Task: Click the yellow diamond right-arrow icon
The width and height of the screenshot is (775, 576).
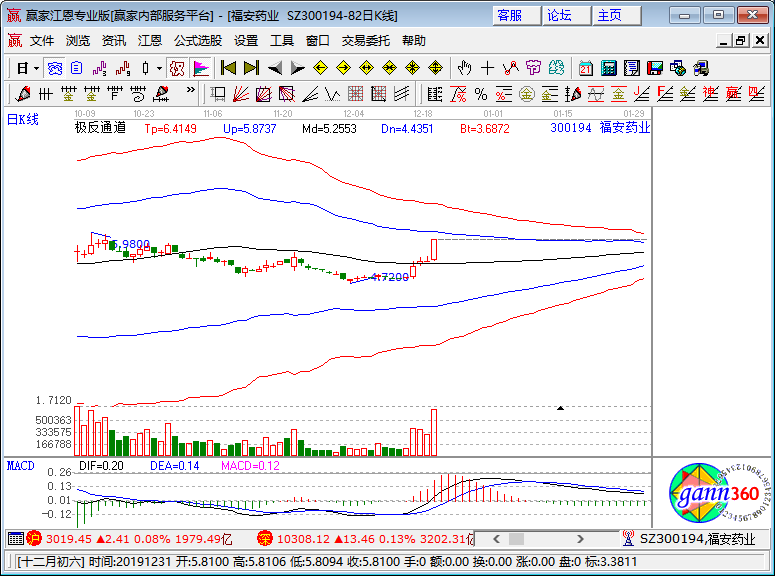Action: (x=343, y=68)
